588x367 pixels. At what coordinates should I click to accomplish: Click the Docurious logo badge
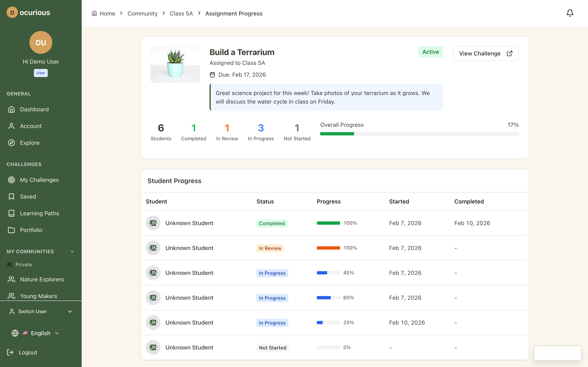(12, 12)
